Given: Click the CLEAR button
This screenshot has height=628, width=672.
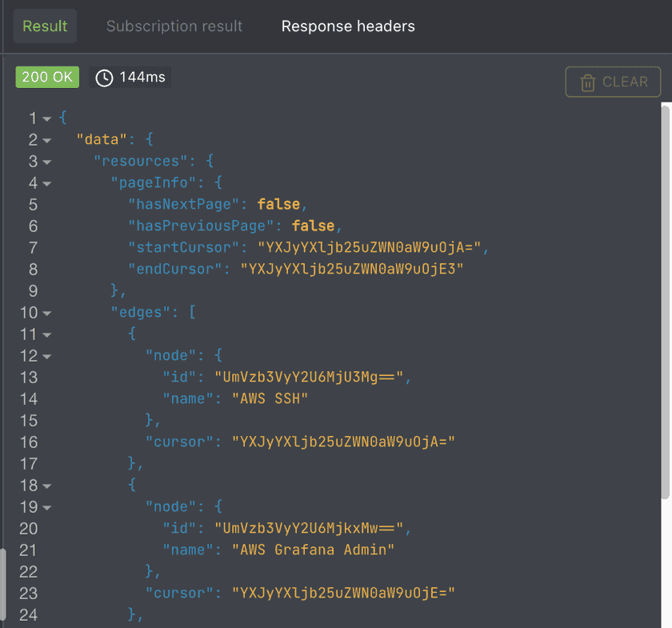Looking at the screenshot, I should click(x=613, y=82).
